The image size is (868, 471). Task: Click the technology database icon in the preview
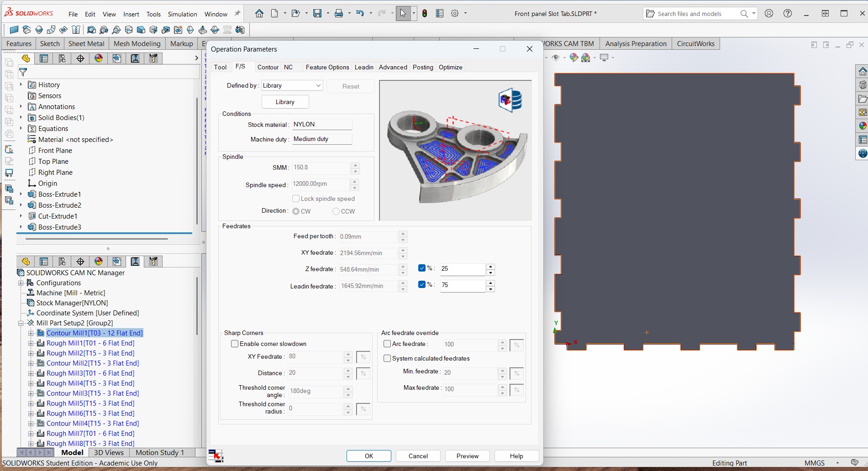pos(510,100)
